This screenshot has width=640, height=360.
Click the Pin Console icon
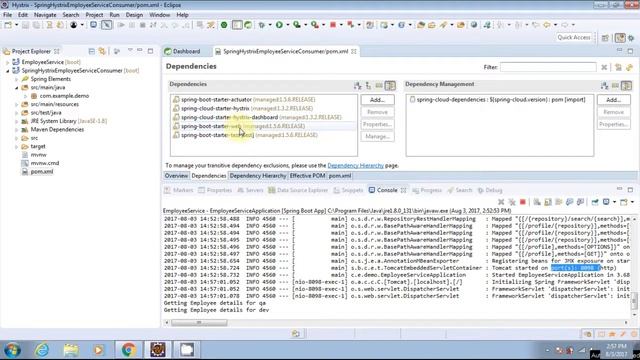[595, 202]
